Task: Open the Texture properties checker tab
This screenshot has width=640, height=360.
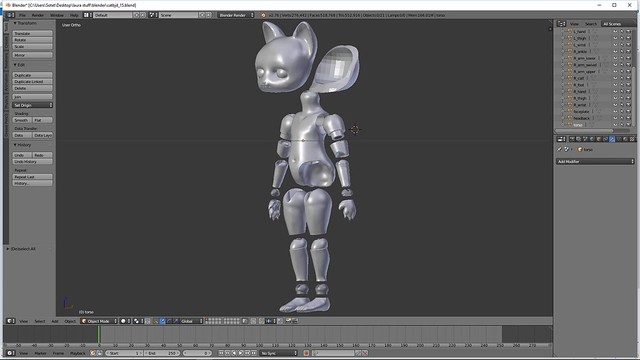Action: click(632, 139)
